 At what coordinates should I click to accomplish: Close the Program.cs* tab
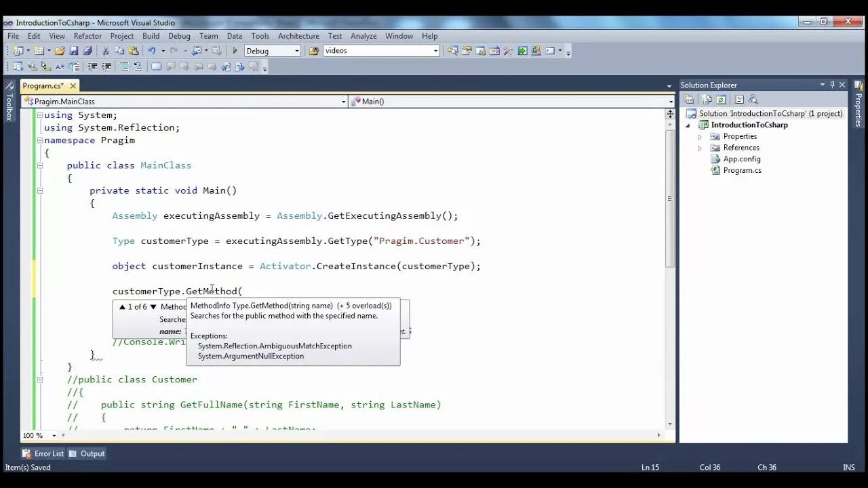click(73, 85)
